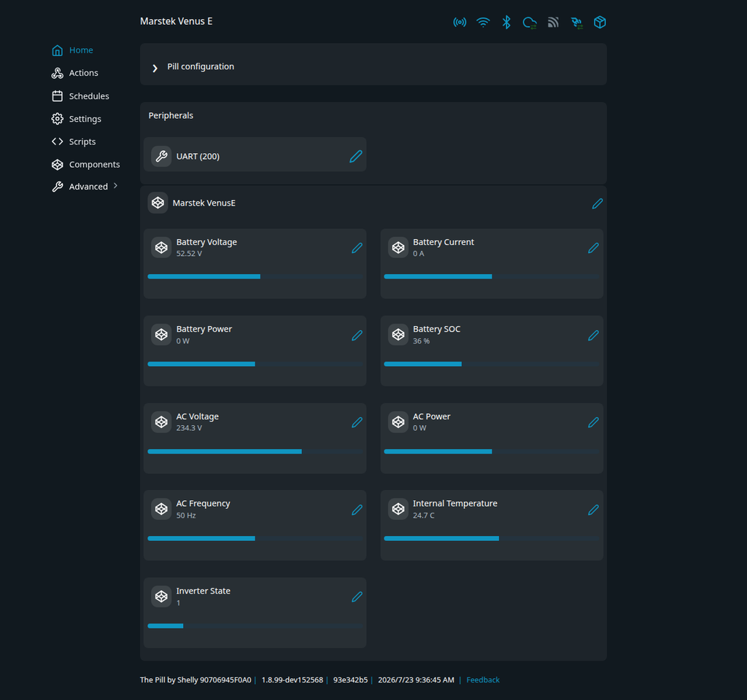
Task: Edit the Battery Voltage component
Action: coord(357,248)
